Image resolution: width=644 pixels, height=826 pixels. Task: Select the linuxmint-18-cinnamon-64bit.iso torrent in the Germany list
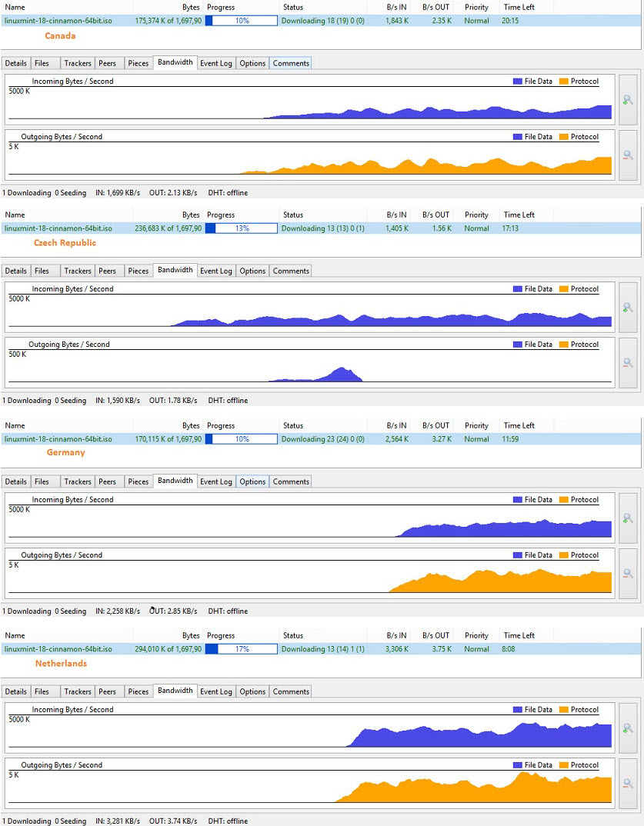click(58, 439)
